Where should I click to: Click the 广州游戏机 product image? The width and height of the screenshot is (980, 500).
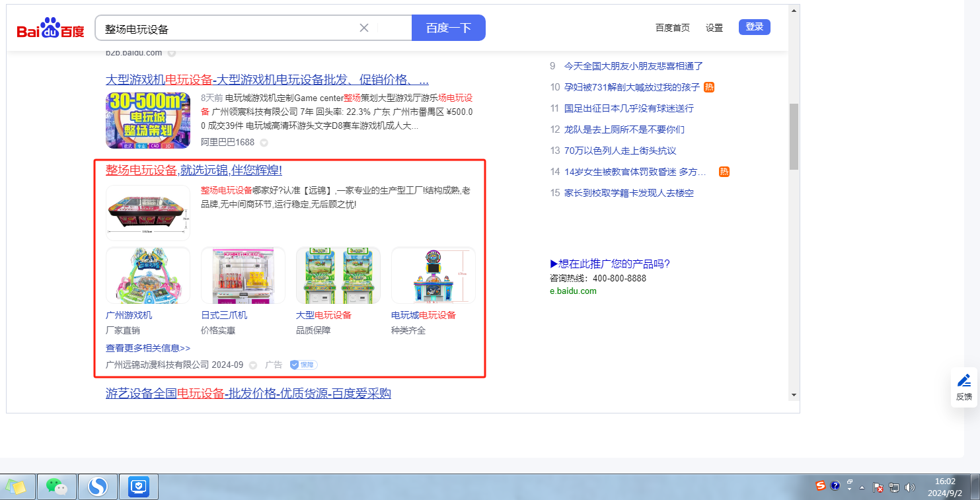148,275
